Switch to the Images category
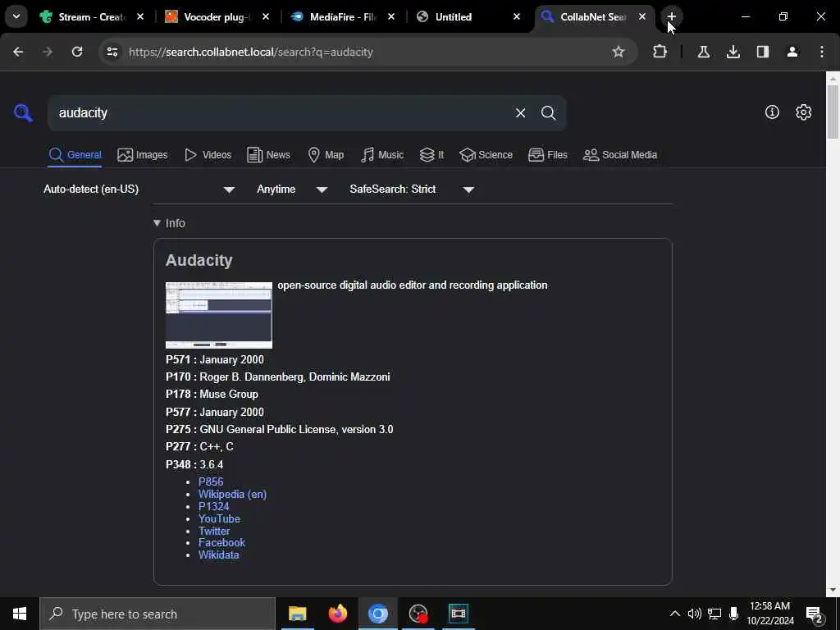Image resolution: width=840 pixels, height=630 pixels. pyautogui.click(x=143, y=155)
